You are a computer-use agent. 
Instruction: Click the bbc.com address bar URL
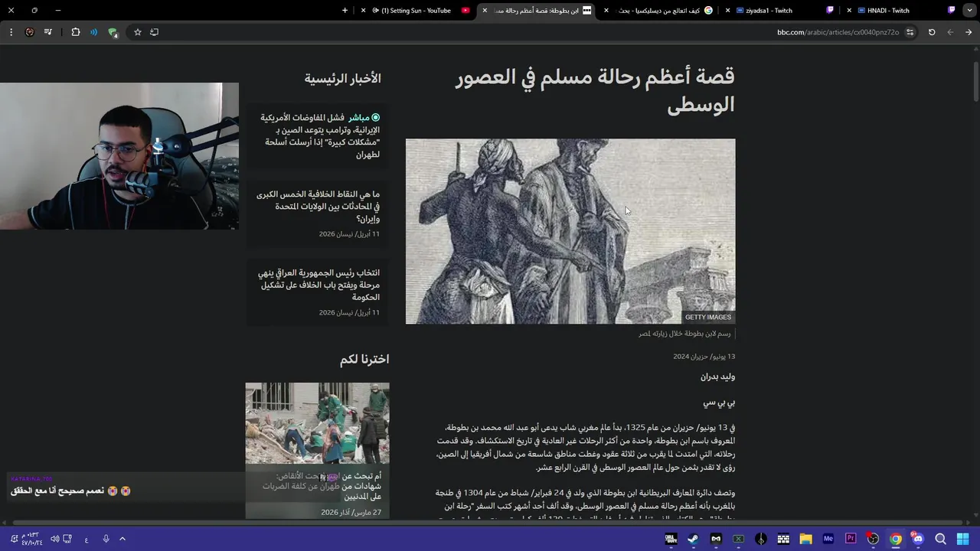[838, 32]
